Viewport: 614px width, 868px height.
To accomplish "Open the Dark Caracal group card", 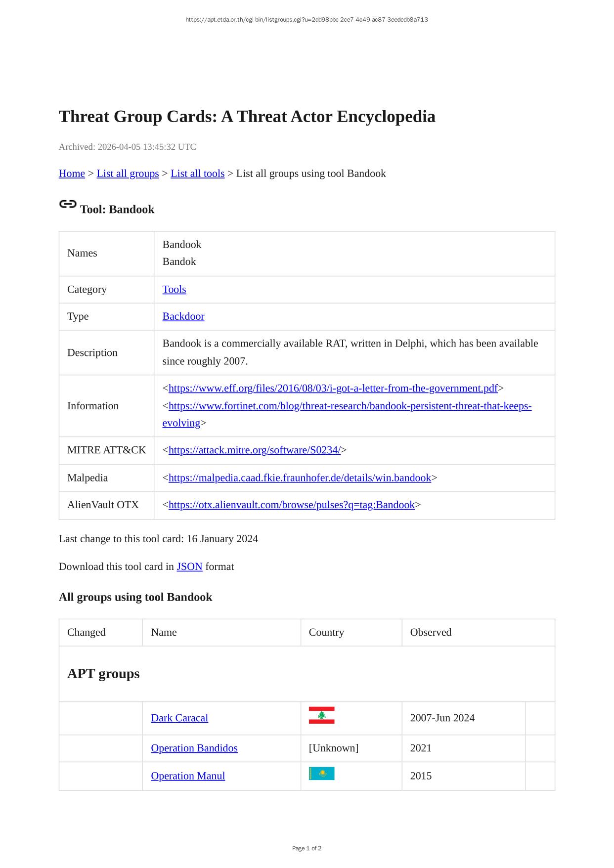I will click(x=179, y=718).
